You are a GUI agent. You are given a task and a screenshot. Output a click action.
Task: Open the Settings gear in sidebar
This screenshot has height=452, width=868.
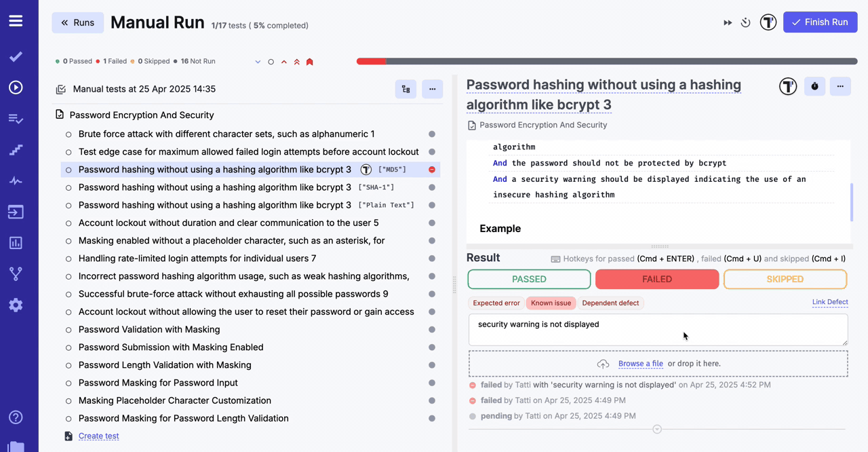click(16, 305)
